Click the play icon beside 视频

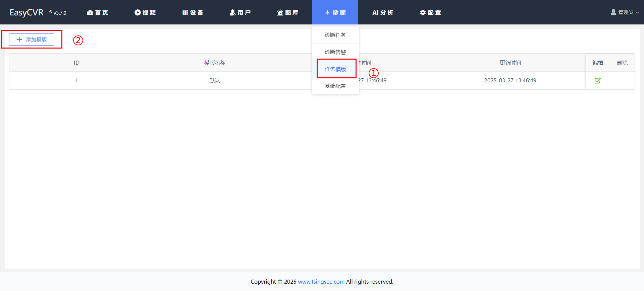(x=138, y=12)
